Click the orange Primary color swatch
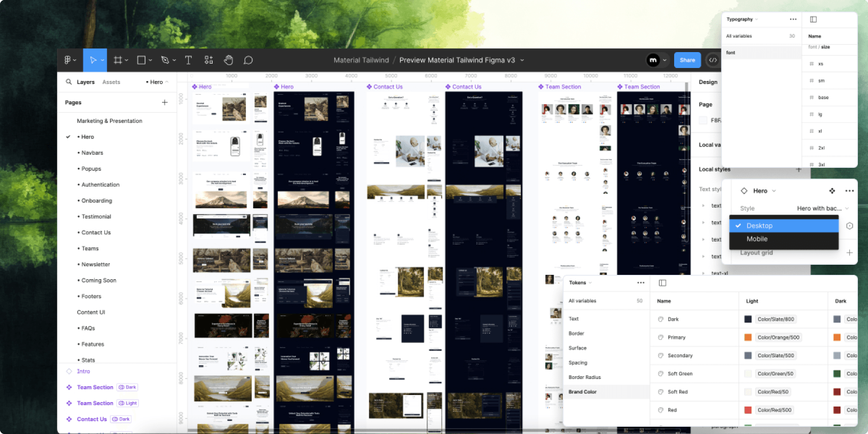This screenshot has width=868, height=434. (748, 337)
